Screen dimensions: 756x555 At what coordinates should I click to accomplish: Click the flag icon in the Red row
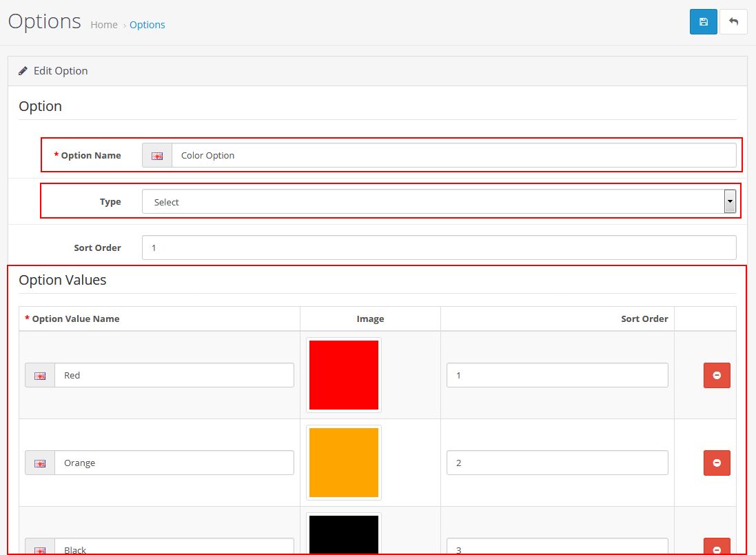[x=40, y=375]
